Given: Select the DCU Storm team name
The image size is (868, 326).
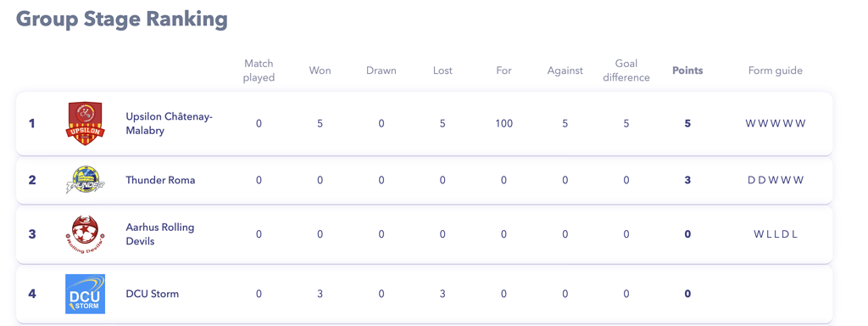Looking at the screenshot, I should pos(153,294).
